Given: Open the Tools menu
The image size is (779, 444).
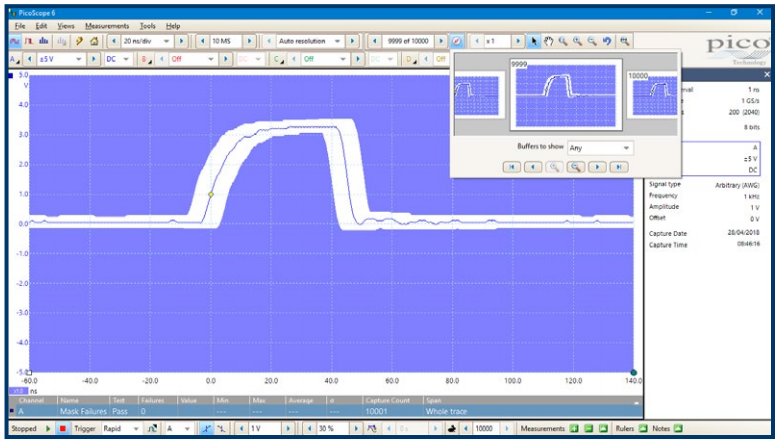Looking at the screenshot, I should point(147,26).
